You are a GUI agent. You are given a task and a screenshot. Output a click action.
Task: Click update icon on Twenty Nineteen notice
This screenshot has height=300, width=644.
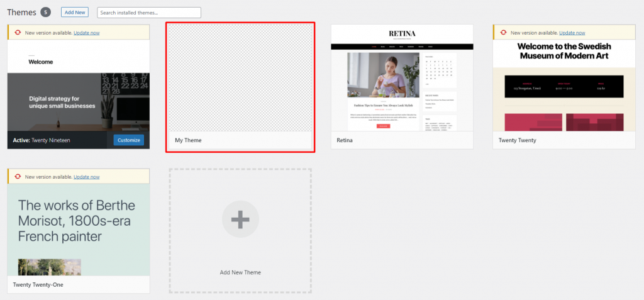(x=18, y=33)
